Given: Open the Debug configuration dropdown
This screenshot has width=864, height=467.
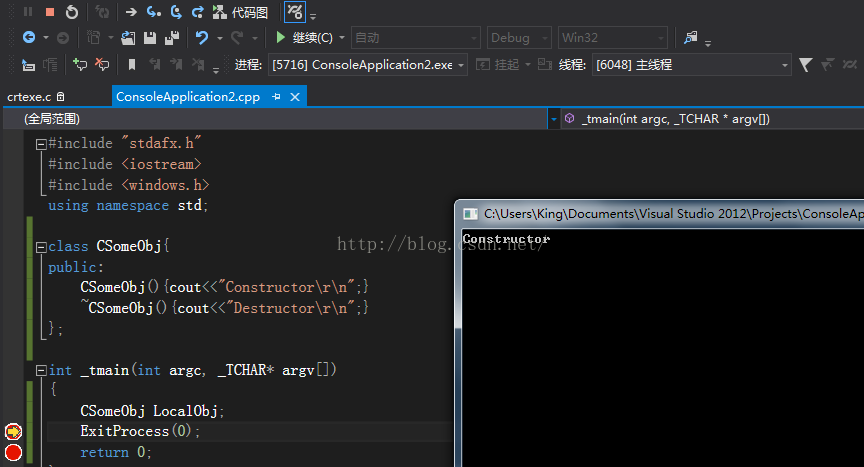Looking at the screenshot, I should [x=519, y=37].
